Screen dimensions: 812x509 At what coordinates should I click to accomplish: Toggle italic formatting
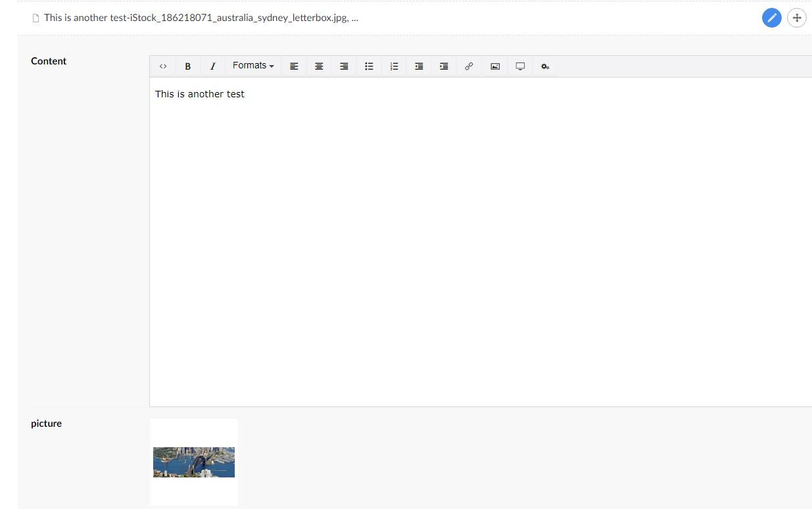click(213, 66)
